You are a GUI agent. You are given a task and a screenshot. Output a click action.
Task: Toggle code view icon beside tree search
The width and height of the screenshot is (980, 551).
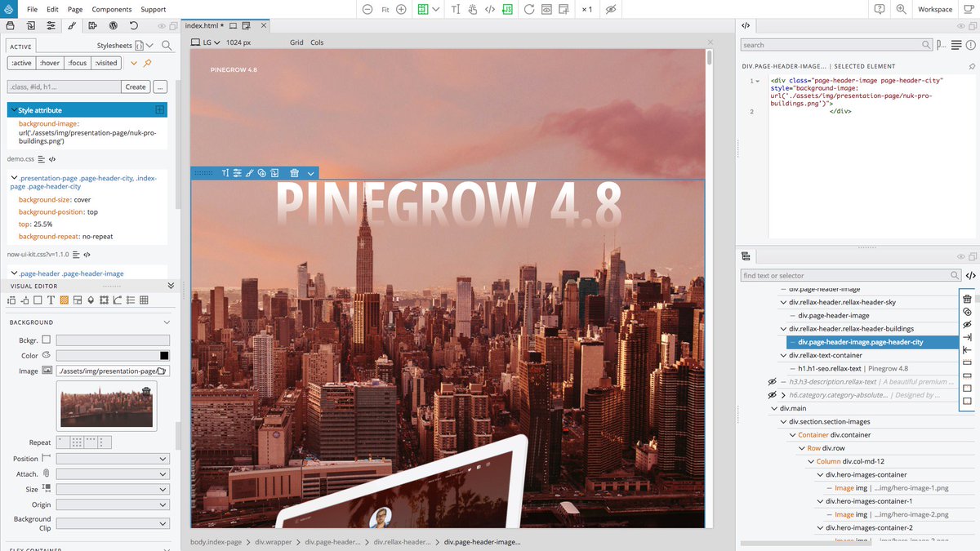point(970,276)
